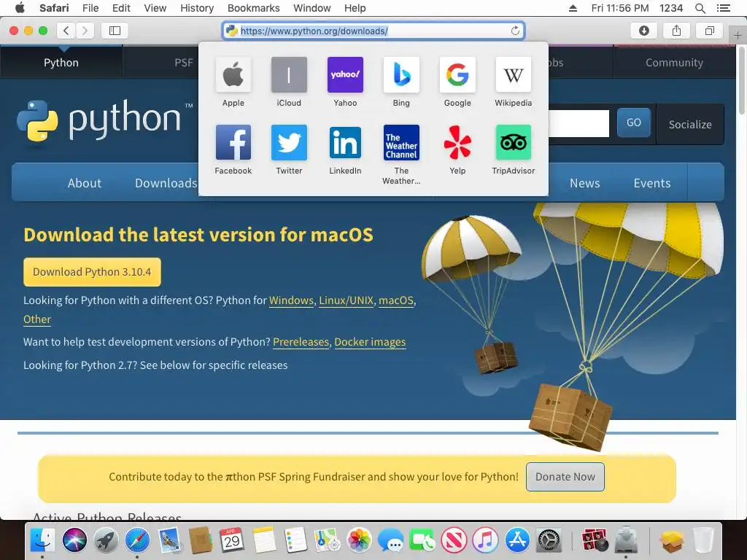Open Spotlight search in the menu bar

click(700, 8)
